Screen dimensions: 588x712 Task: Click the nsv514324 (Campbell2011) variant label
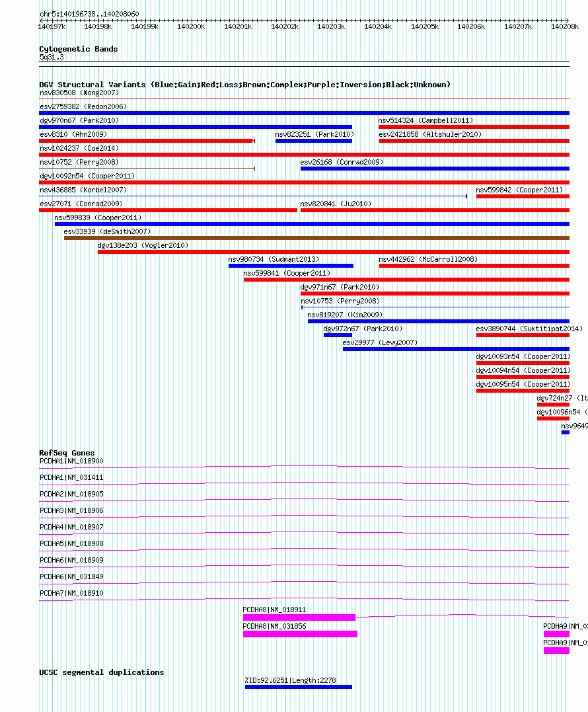pos(425,120)
